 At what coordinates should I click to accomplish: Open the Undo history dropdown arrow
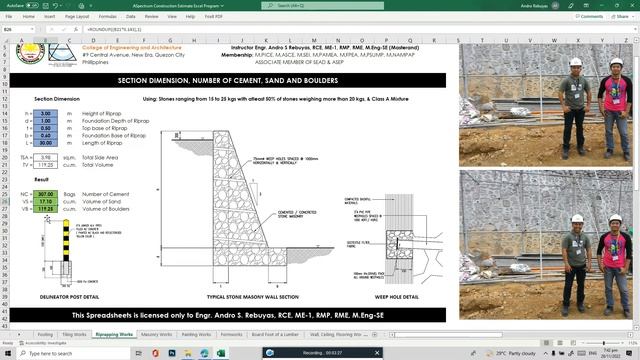tap(61, 6)
